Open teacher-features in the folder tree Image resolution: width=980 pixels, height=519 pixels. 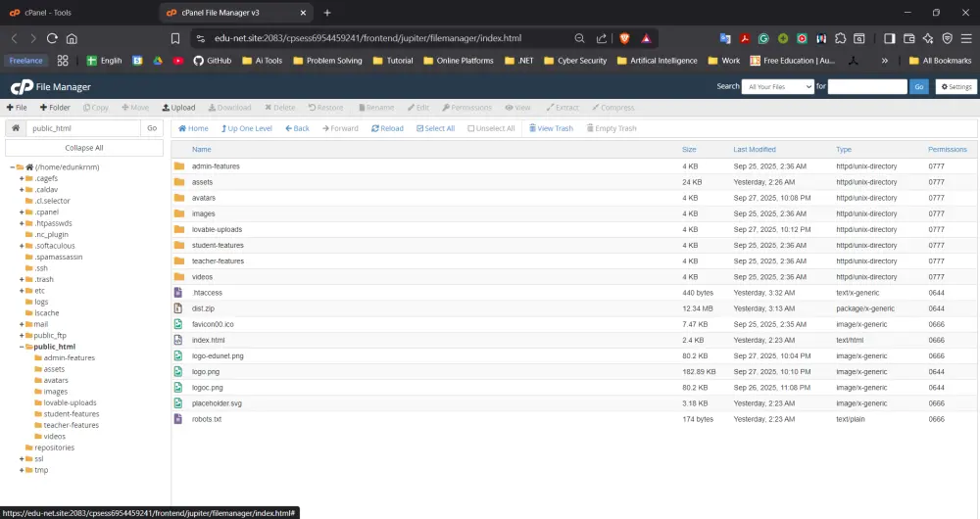point(71,425)
